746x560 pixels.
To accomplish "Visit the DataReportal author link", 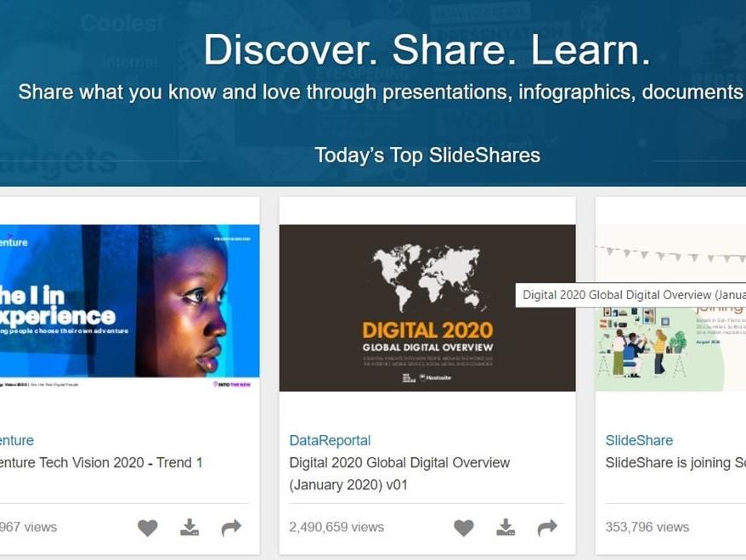I will click(x=330, y=440).
